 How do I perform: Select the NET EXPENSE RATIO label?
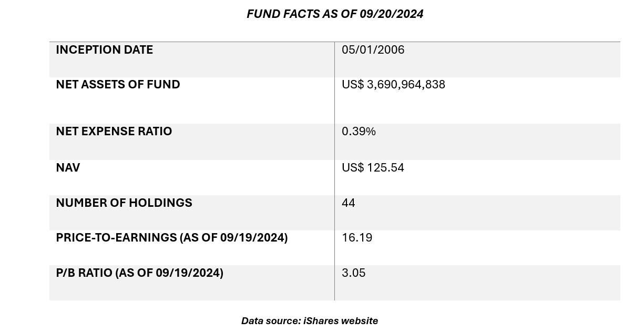click(114, 132)
